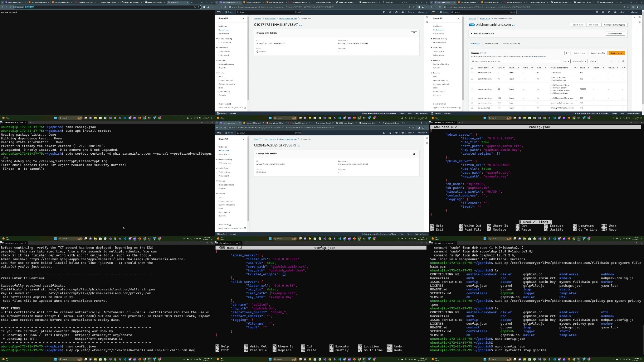Refresh change info for C02845462UZFGXJVB3RF
This screenshot has height=362, width=644.
click(414, 154)
